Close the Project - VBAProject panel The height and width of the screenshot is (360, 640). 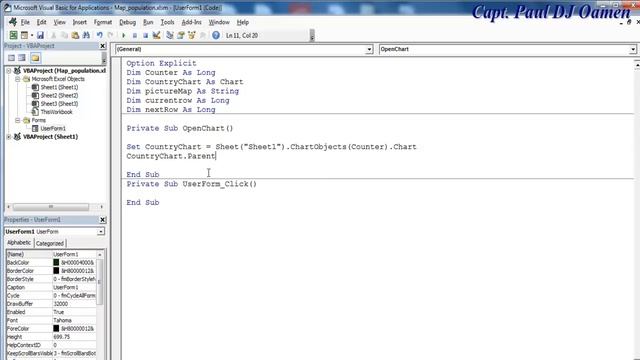tap(102, 46)
